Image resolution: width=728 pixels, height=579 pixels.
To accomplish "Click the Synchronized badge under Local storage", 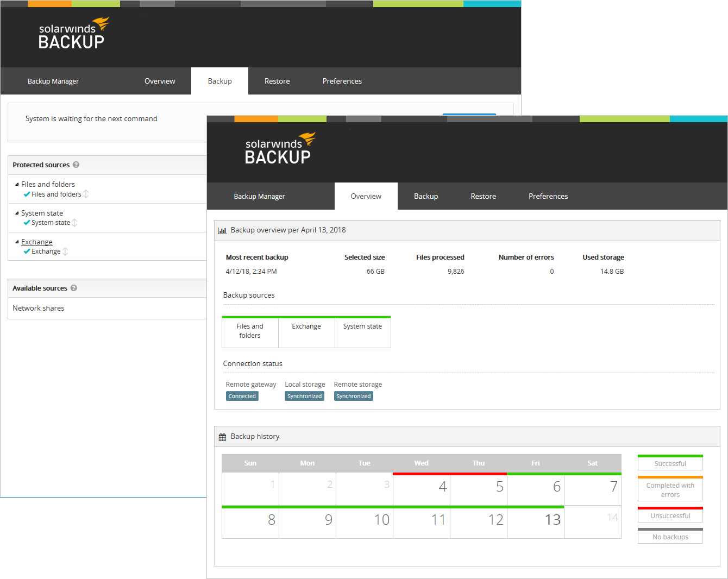I will click(305, 396).
